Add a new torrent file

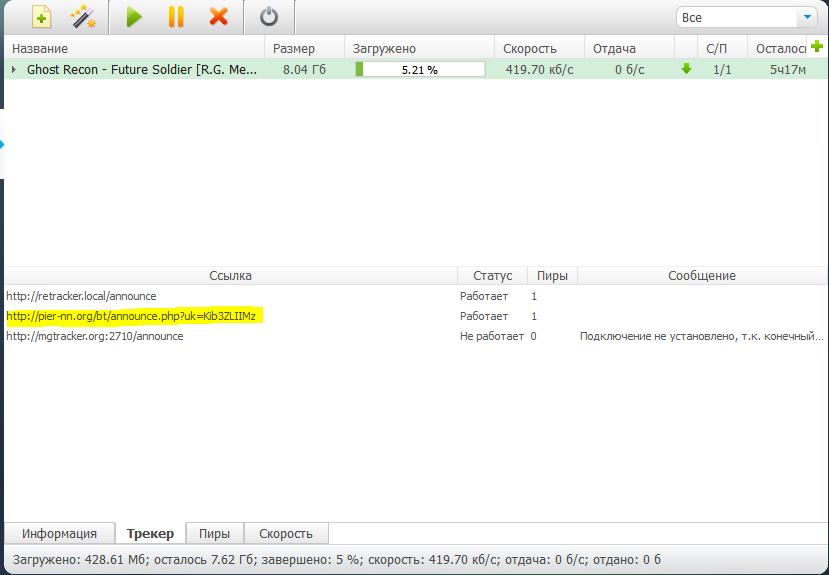tap(41, 17)
